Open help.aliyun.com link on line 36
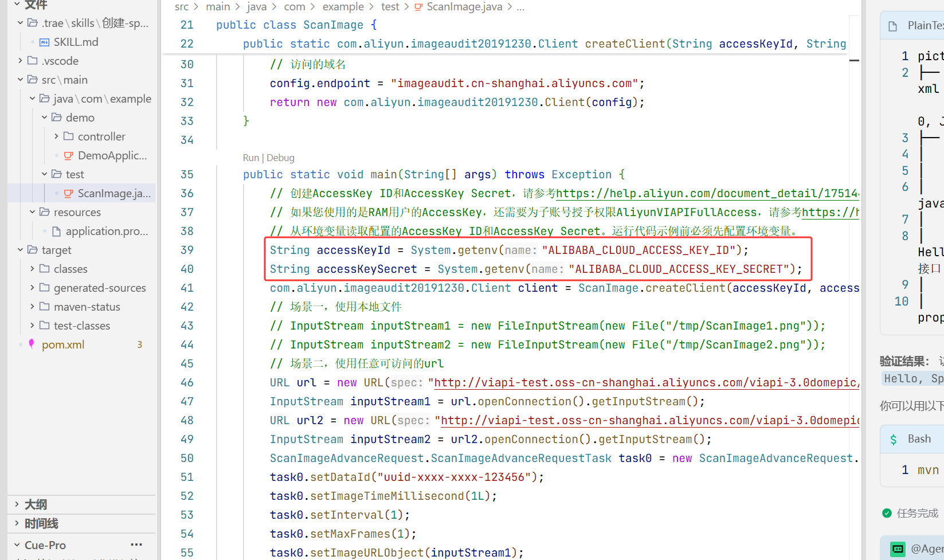944x560 pixels. tap(707, 194)
